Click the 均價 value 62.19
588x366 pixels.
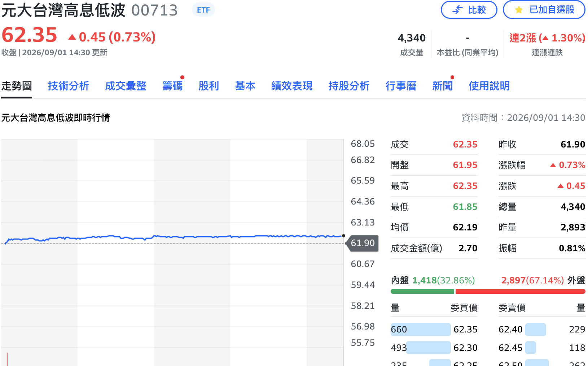(465, 228)
